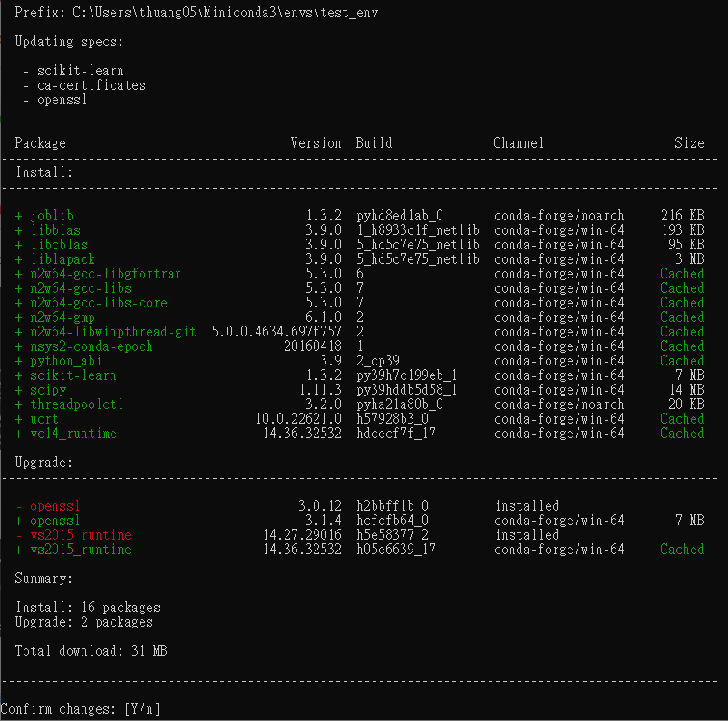Click the 'Confirm changes: [Y/n]' prompt
Image resolution: width=728 pixels, height=721 pixels.
(x=81, y=709)
